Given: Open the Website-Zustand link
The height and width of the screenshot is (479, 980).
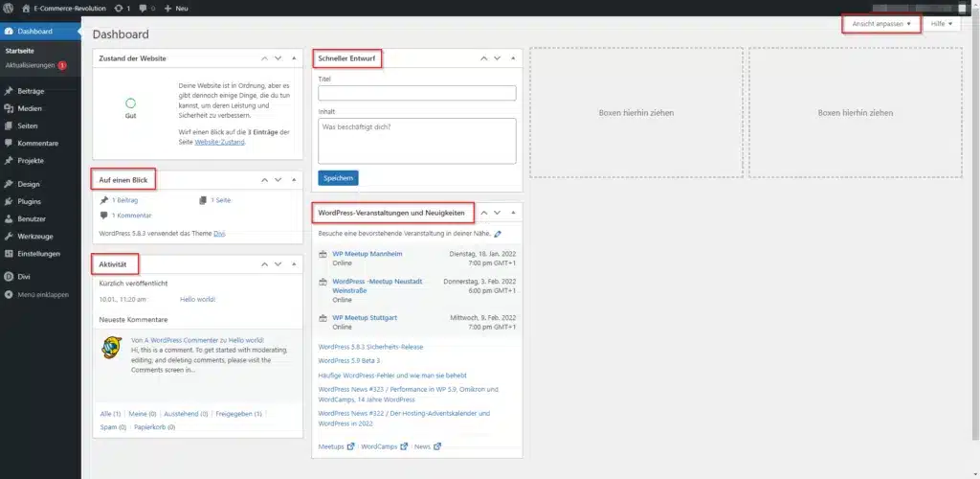Looking at the screenshot, I should pos(219,142).
